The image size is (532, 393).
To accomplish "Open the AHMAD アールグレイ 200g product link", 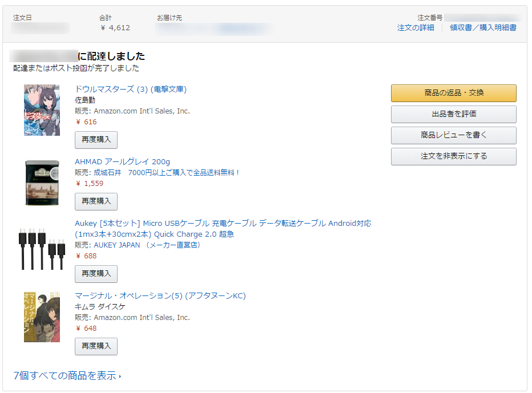I will 122,161.
